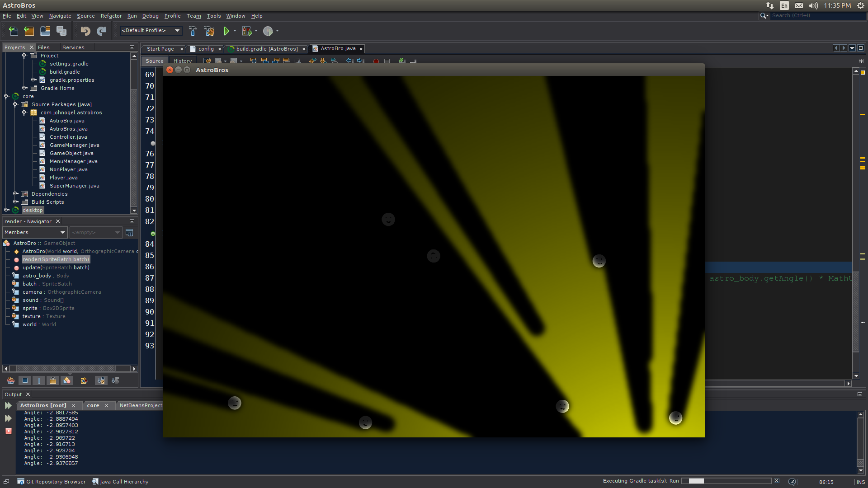868x488 pixels.
Task: Click the Build Project hammer icon
Action: pos(193,31)
